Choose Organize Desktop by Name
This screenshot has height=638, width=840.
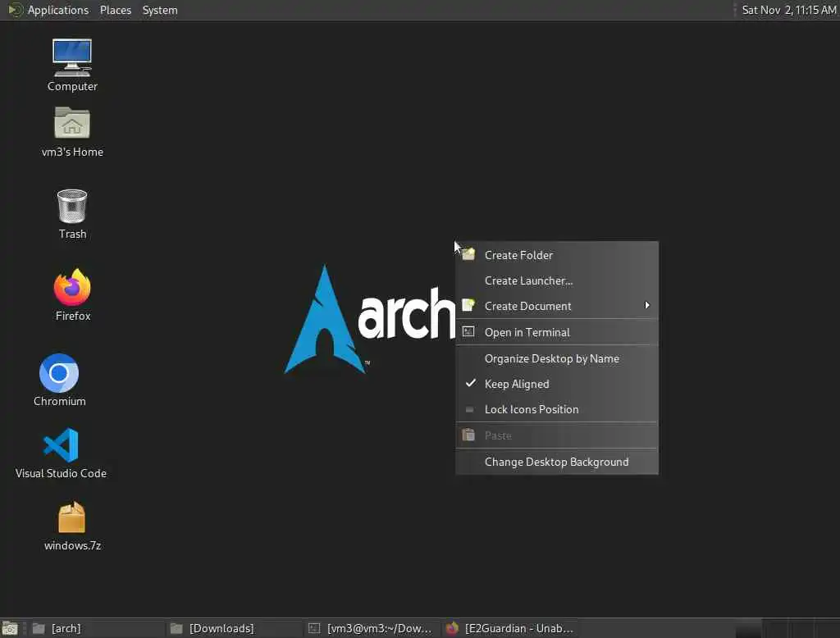click(x=557, y=358)
